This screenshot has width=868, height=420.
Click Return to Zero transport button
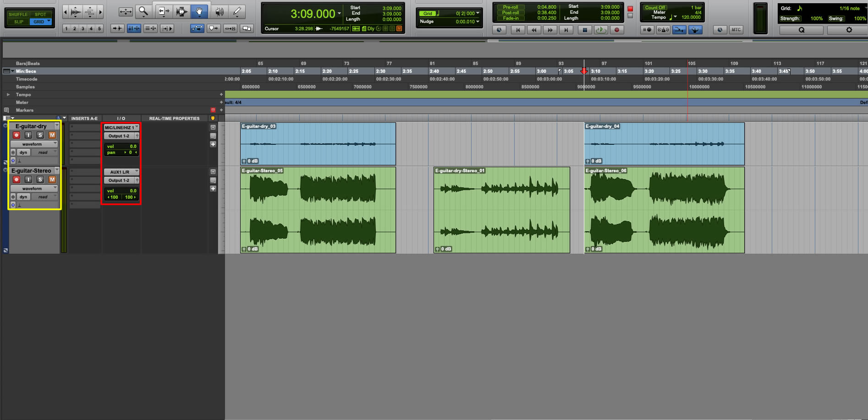[518, 30]
